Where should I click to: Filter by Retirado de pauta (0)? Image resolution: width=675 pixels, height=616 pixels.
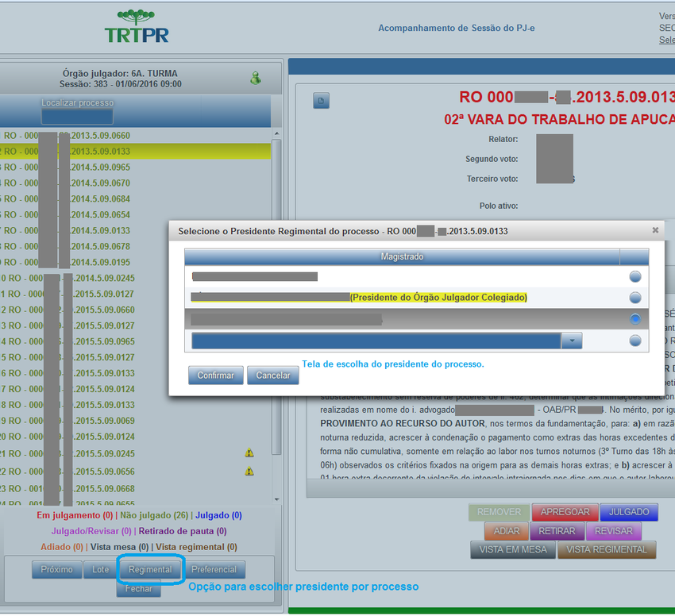183,531
